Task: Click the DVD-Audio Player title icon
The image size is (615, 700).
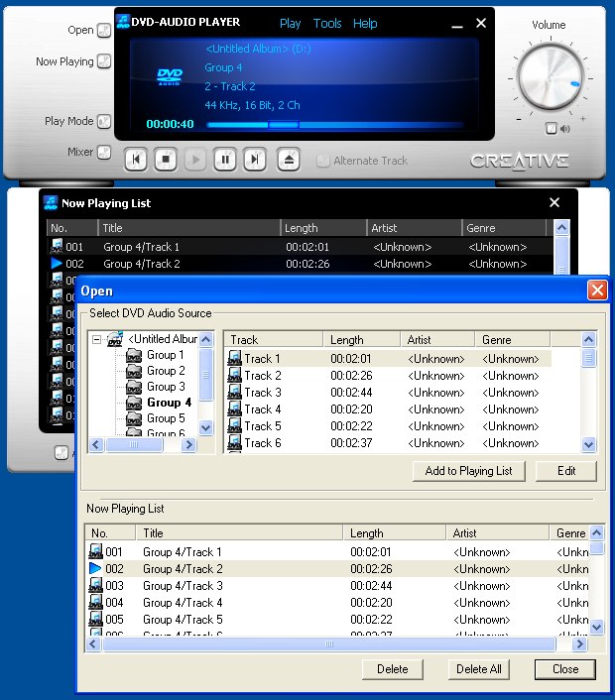Action: pyautogui.click(x=123, y=22)
